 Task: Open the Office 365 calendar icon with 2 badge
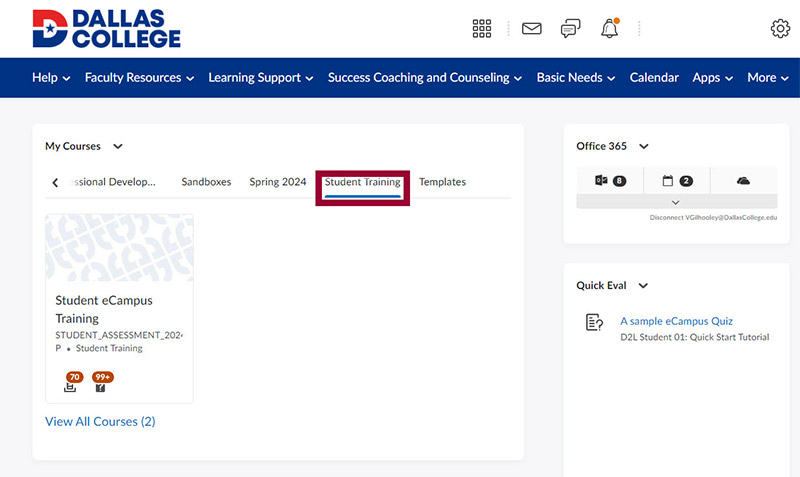point(677,181)
